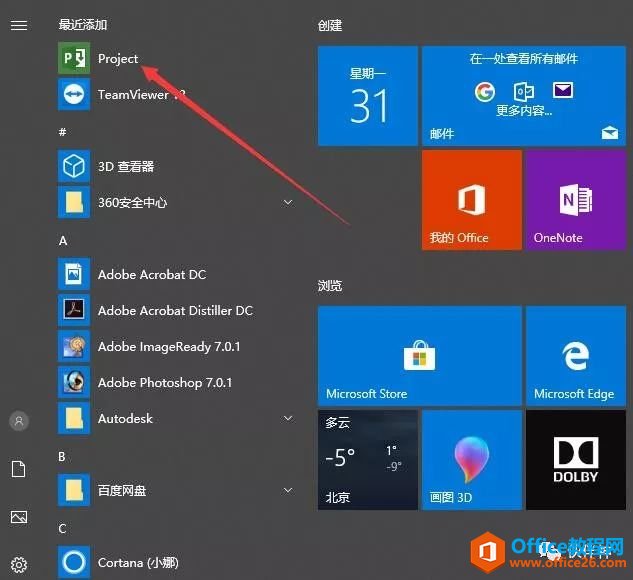
Task: Click the 百度网盘 folder icon
Action: [74, 490]
